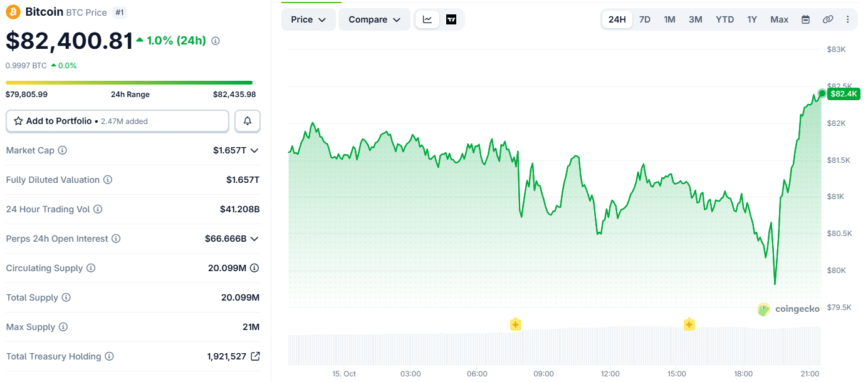868x382 pixels.
Task: Click the star icon in Add to Portfolio
Action: point(18,121)
